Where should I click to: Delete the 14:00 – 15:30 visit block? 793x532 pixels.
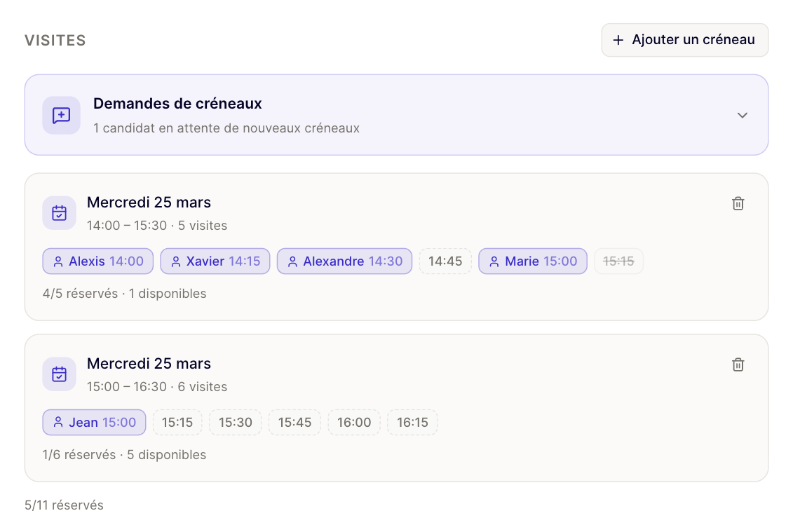point(738,203)
